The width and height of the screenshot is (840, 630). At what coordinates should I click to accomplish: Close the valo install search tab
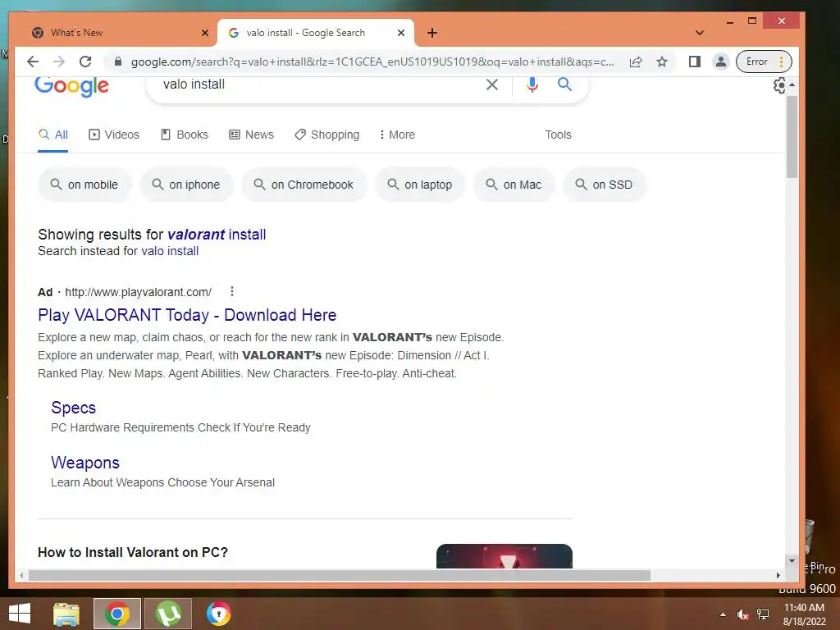(x=400, y=33)
